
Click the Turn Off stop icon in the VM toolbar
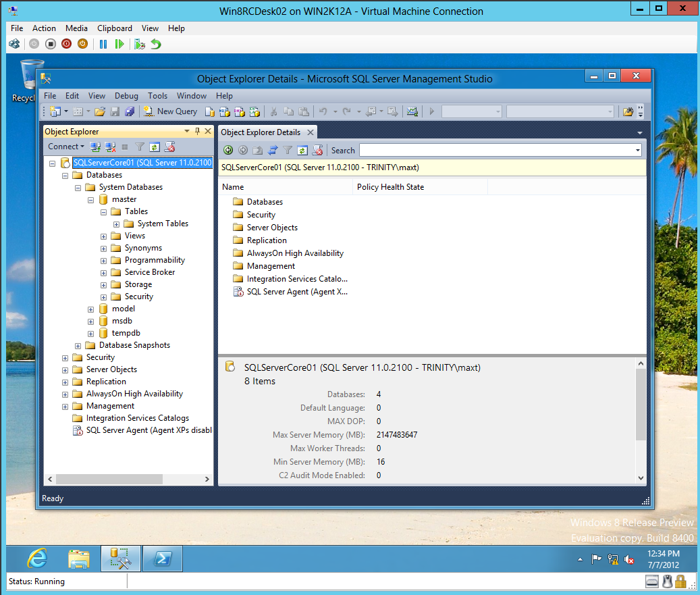51,44
